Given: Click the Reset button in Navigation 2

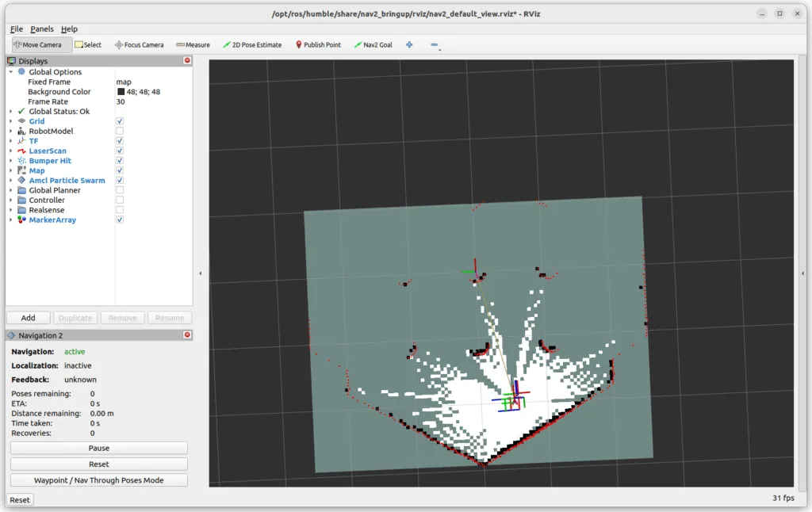Looking at the screenshot, I should [99, 464].
